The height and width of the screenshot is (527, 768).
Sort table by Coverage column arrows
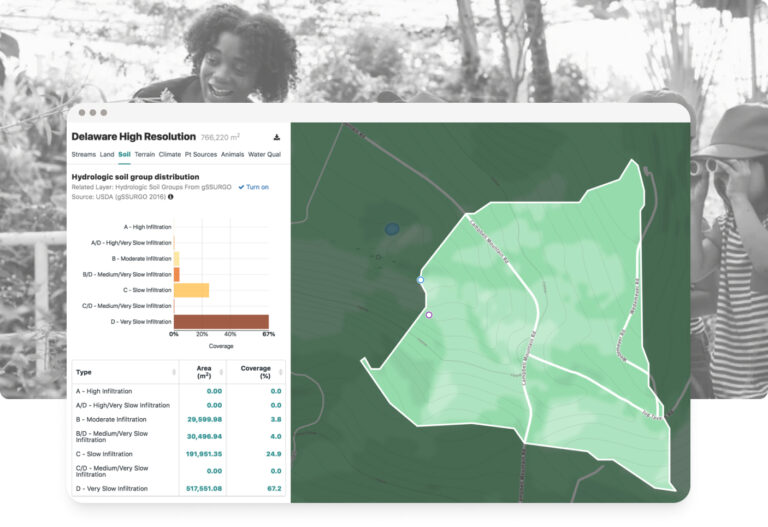pos(280,372)
